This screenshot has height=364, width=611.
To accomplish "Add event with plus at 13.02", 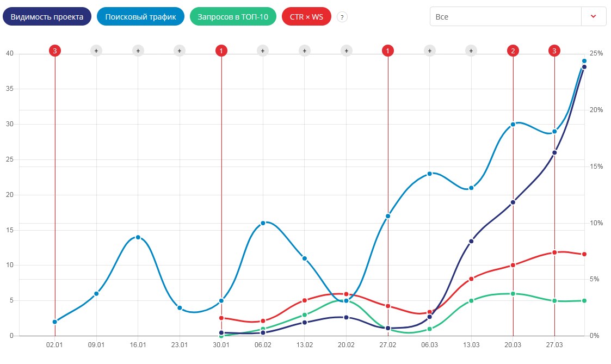I will 304,51.
